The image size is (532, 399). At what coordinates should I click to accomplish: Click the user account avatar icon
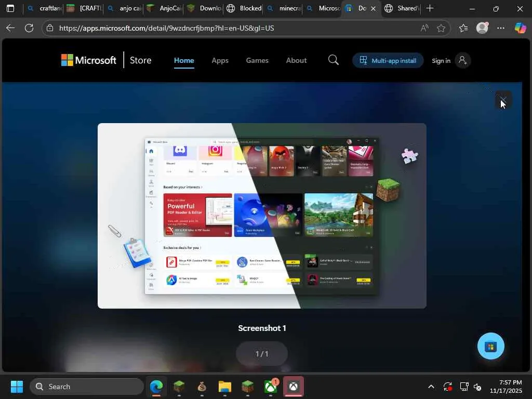[x=462, y=60]
